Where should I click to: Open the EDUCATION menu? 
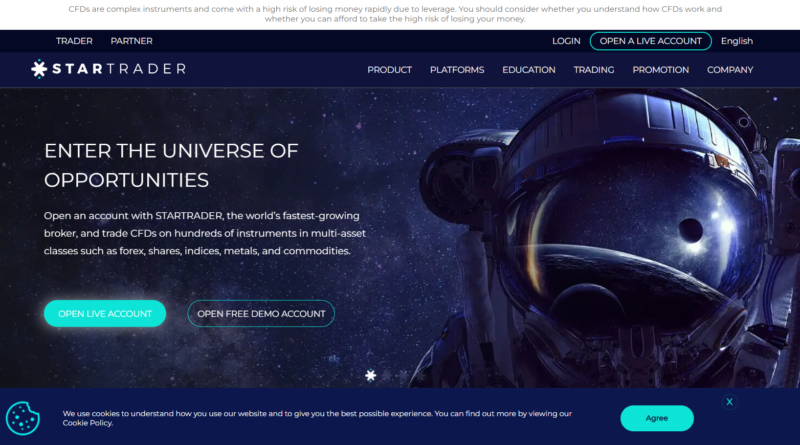tap(529, 70)
